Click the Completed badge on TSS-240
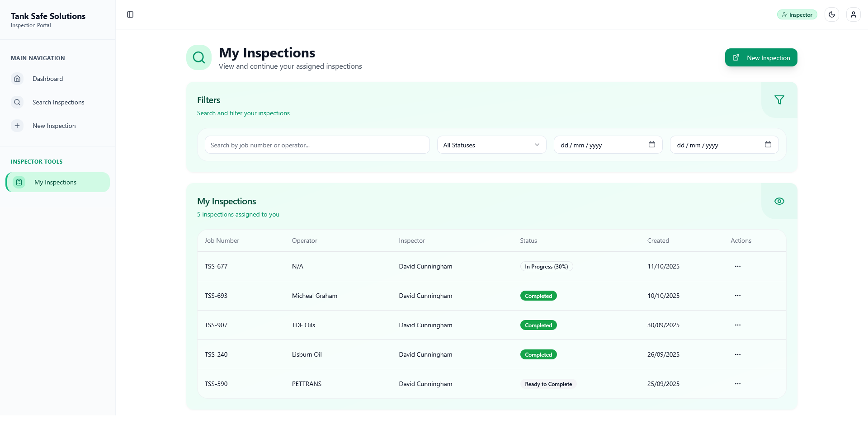Screen dimensions: 868x424 (x=538, y=354)
